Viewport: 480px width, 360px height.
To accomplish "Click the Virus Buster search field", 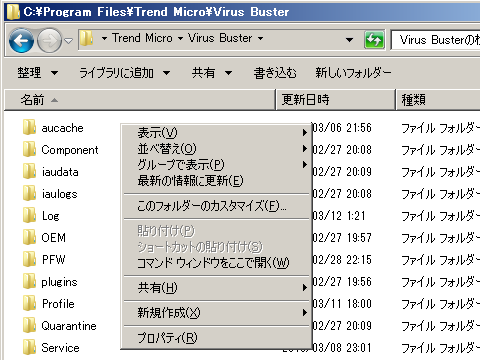I will click(435, 40).
